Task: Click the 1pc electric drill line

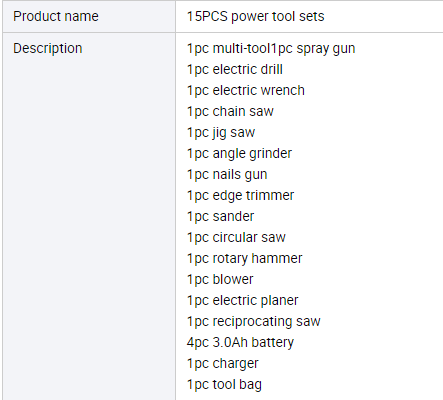Action: pyautogui.click(x=235, y=69)
